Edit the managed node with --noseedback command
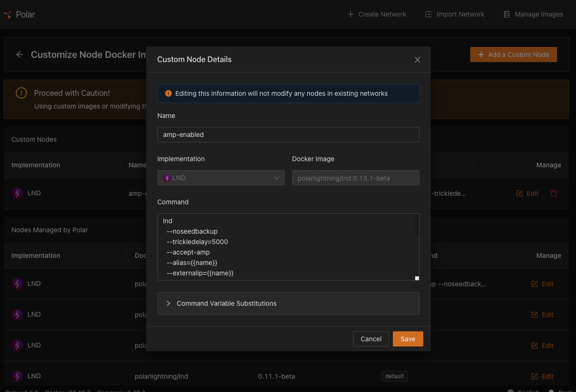This screenshot has width=576, height=392. (542, 284)
